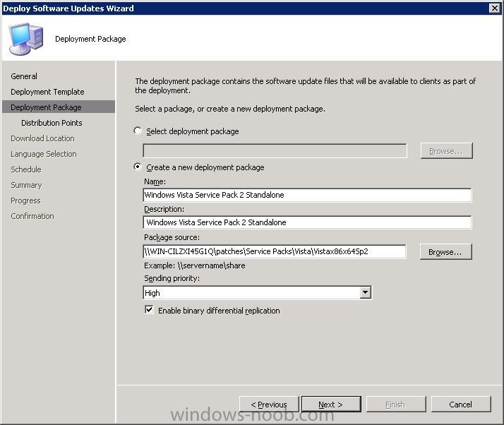The image size is (504, 425).
Task: Click the 'Deployment Package' header title
Action: (90, 39)
